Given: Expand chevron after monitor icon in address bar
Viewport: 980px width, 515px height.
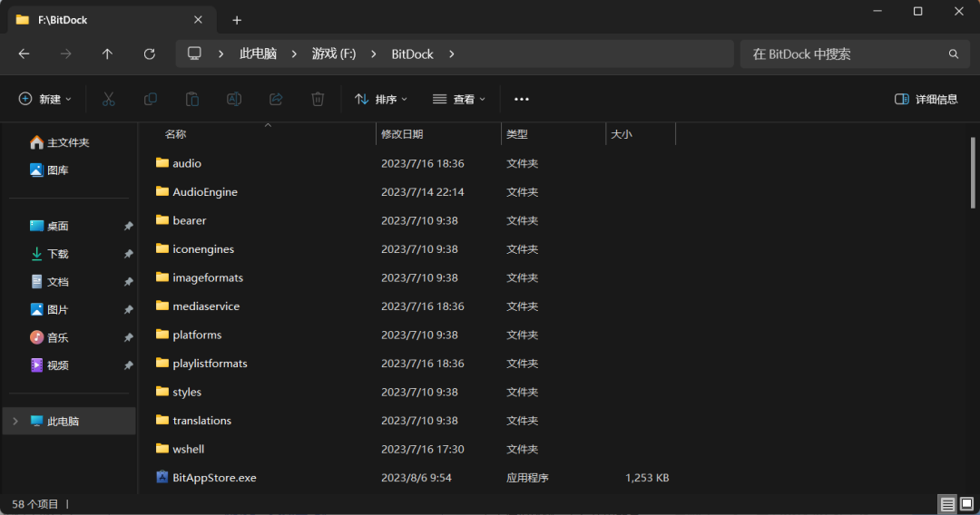Looking at the screenshot, I should [220, 54].
